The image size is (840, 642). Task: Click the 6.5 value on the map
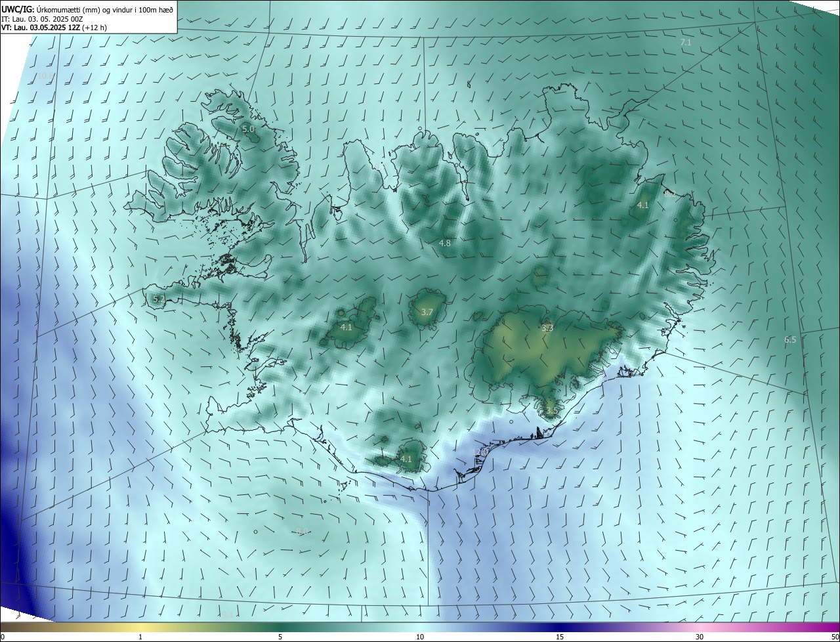(x=790, y=340)
